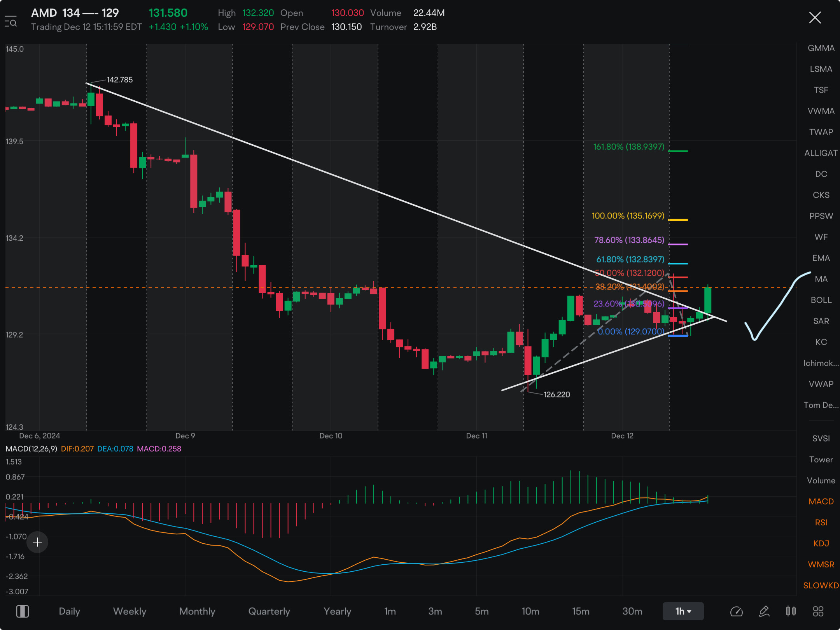Click the Dec 10 date axis marker
The image size is (840, 630).
pos(331,436)
